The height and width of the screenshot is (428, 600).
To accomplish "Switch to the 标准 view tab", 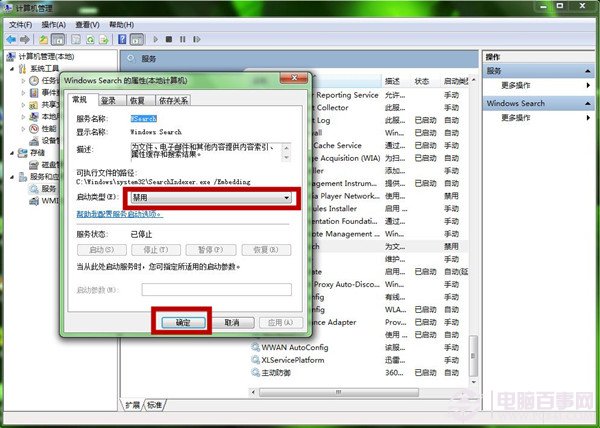I will pyautogui.click(x=155, y=405).
